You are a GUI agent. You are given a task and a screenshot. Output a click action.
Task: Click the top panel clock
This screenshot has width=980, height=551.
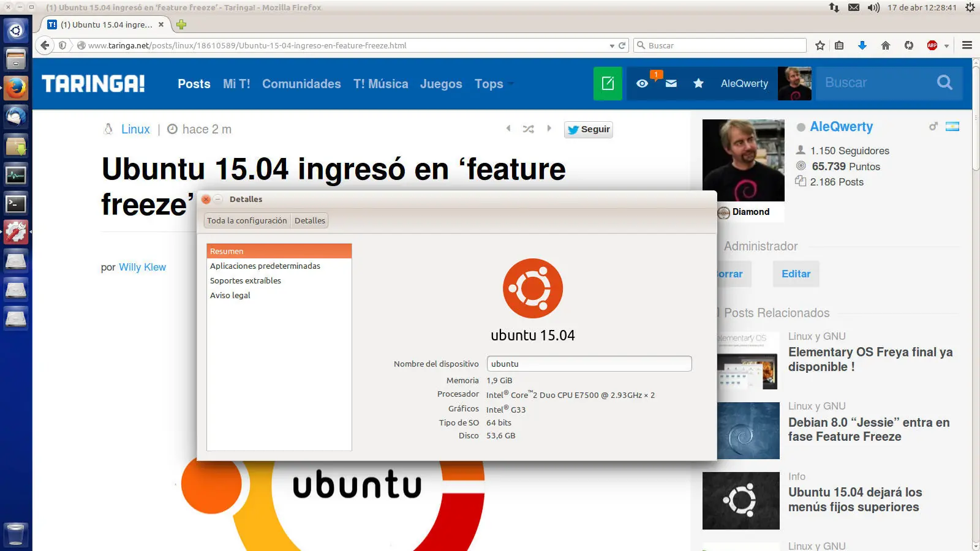[922, 7]
